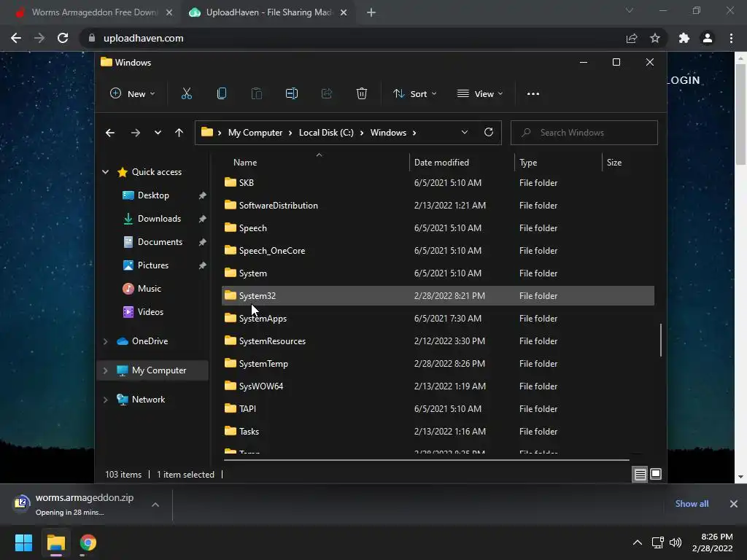The height and width of the screenshot is (560, 747).
Task: Open the See more (three dots) menu
Action: coord(533,94)
